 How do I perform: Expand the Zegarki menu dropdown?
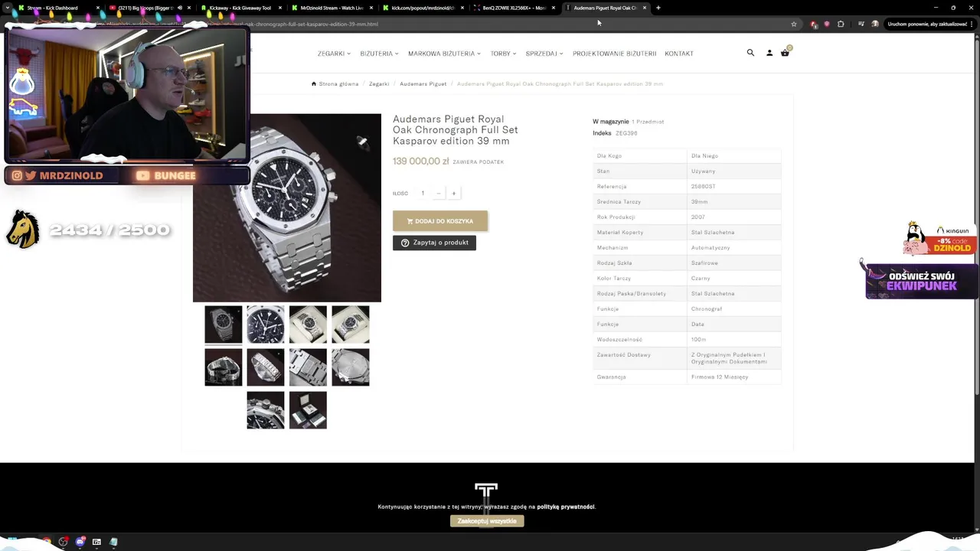334,54
